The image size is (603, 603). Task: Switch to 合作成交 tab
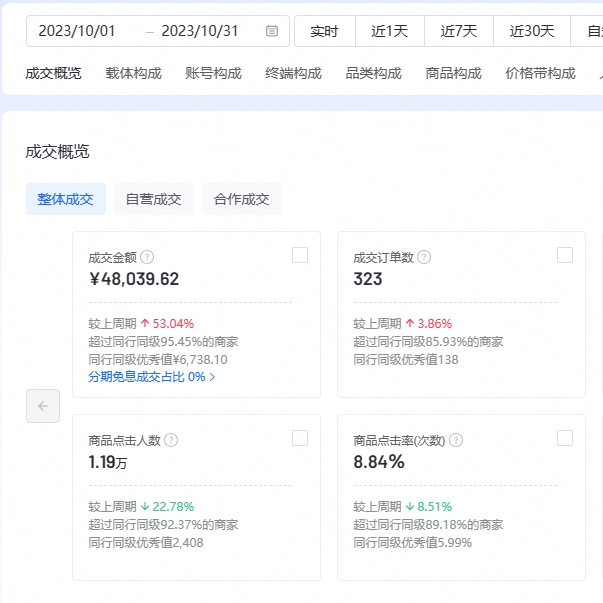(x=242, y=199)
